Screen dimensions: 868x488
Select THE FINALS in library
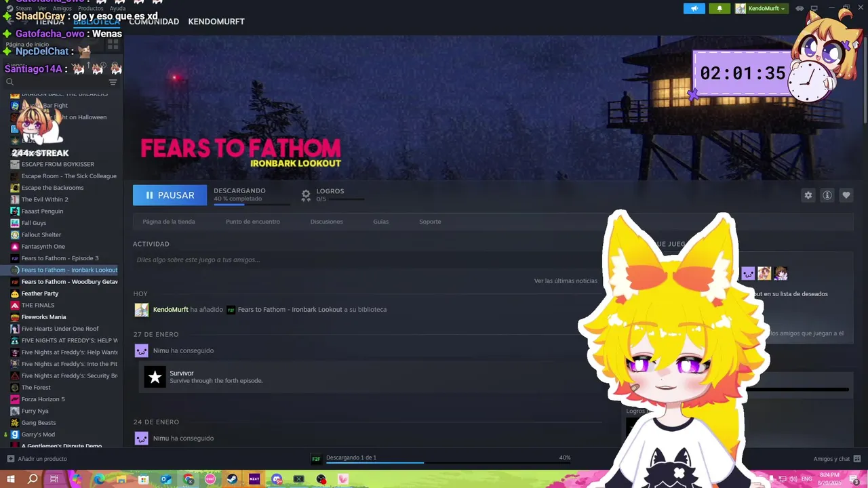coord(38,305)
